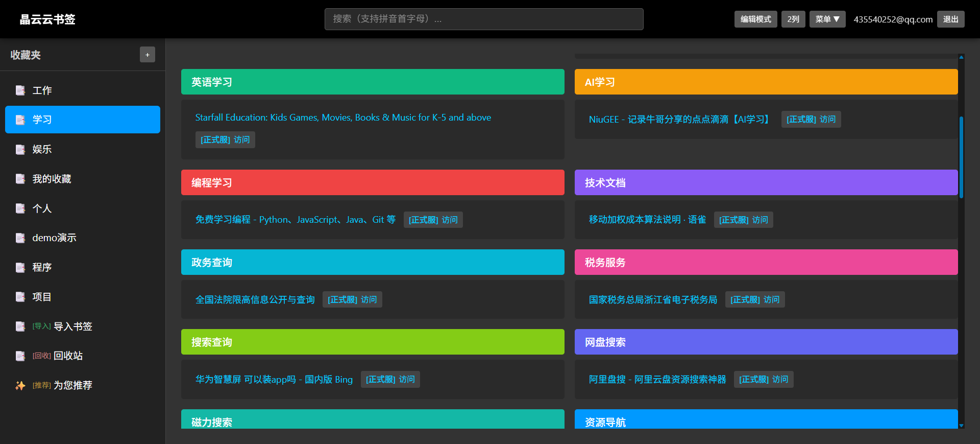Viewport: 980px width, 444px height.
Task: Open the demo演示 folder
Action: (x=83, y=238)
